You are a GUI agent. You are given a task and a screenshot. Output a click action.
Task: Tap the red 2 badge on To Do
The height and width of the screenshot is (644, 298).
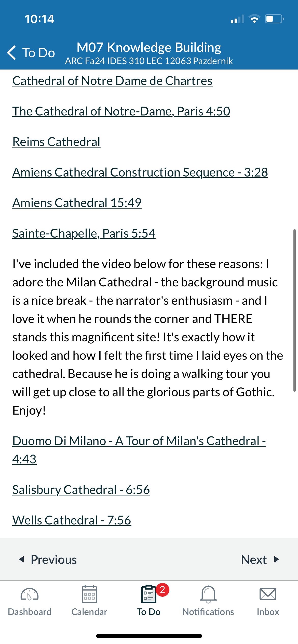(162, 590)
